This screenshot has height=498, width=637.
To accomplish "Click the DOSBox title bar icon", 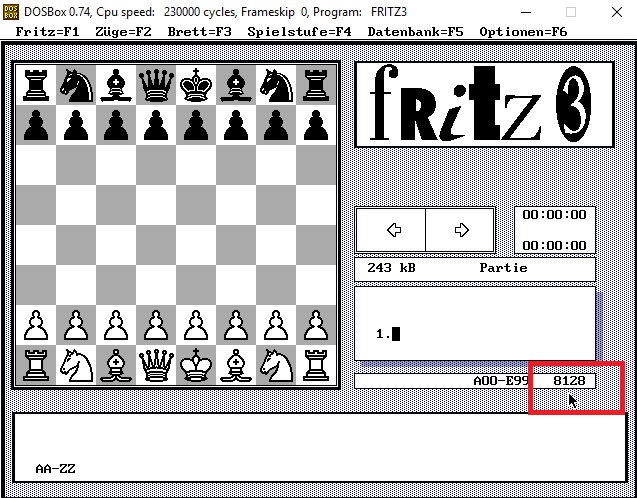I will 11,12.
